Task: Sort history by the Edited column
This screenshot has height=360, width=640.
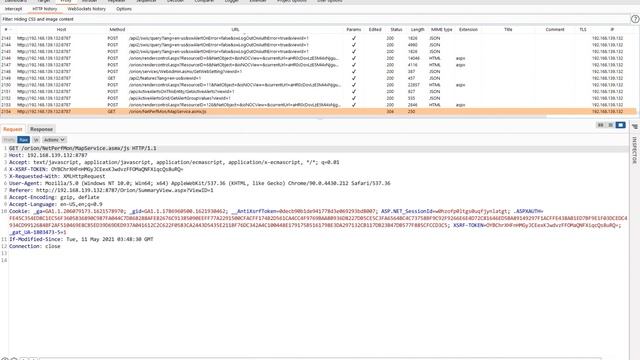Action: (x=375, y=29)
